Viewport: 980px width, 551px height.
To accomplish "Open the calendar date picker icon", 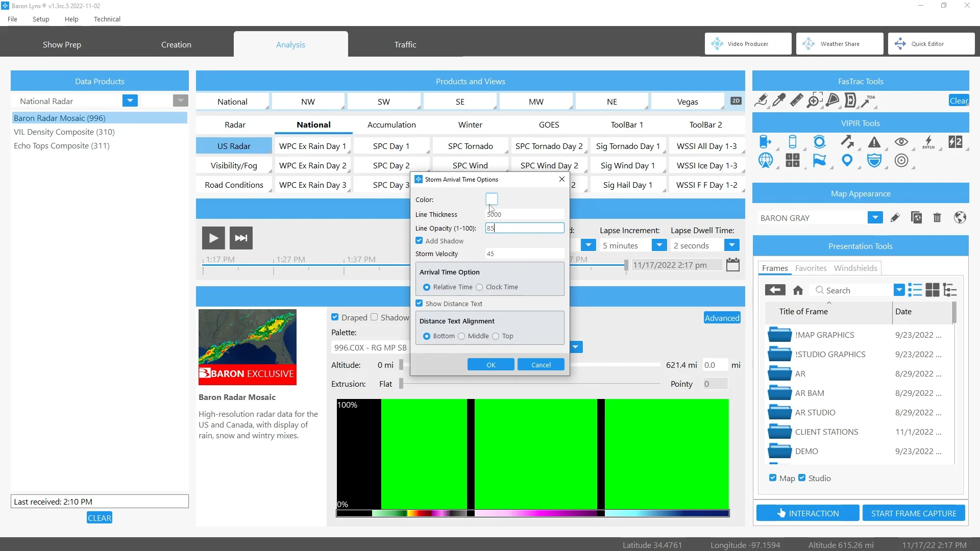I will pyautogui.click(x=733, y=265).
